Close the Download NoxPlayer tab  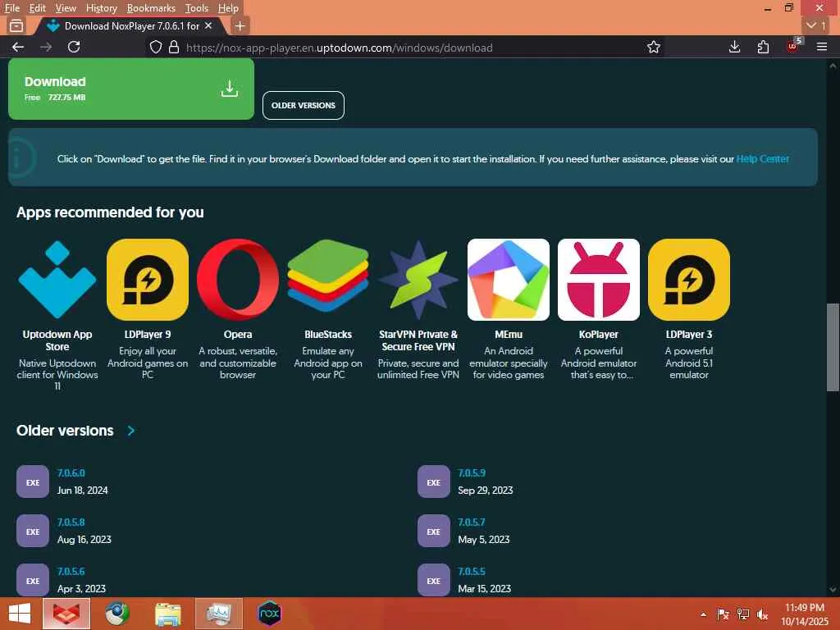pos(208,25)
